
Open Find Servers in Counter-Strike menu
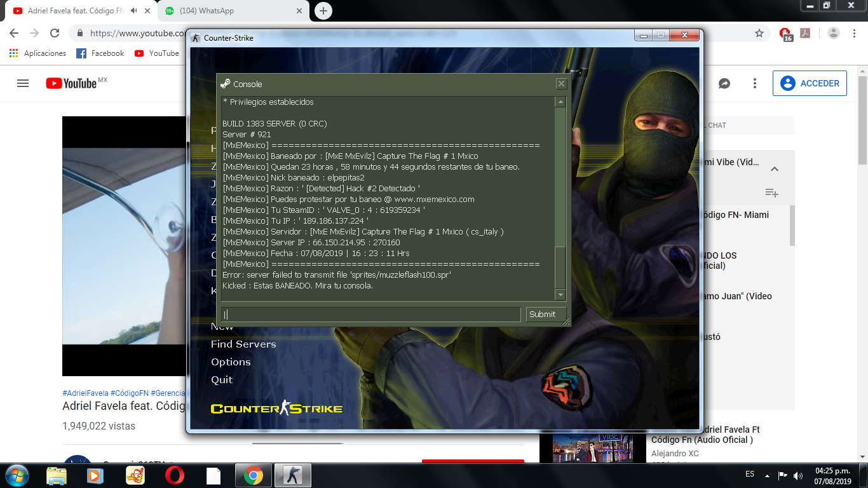(x=243, y=344)
